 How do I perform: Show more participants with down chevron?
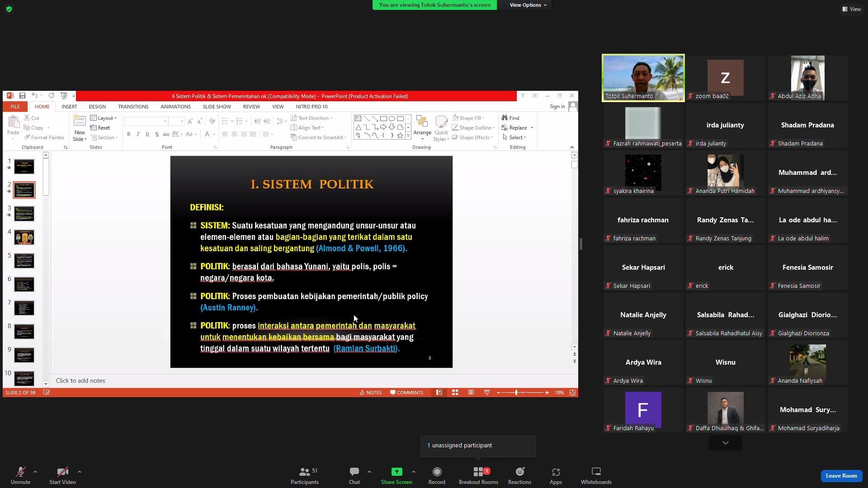click(726, 443)
